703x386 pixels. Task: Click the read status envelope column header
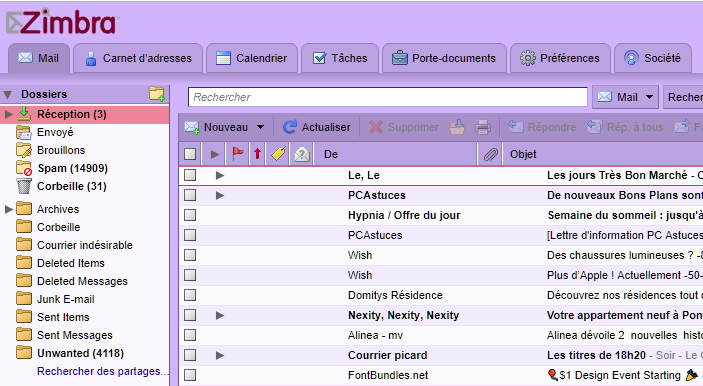(x=302, y=154)
